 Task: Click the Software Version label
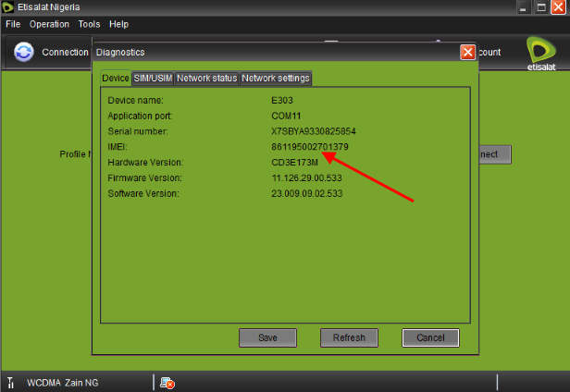[x=143, y=193]
